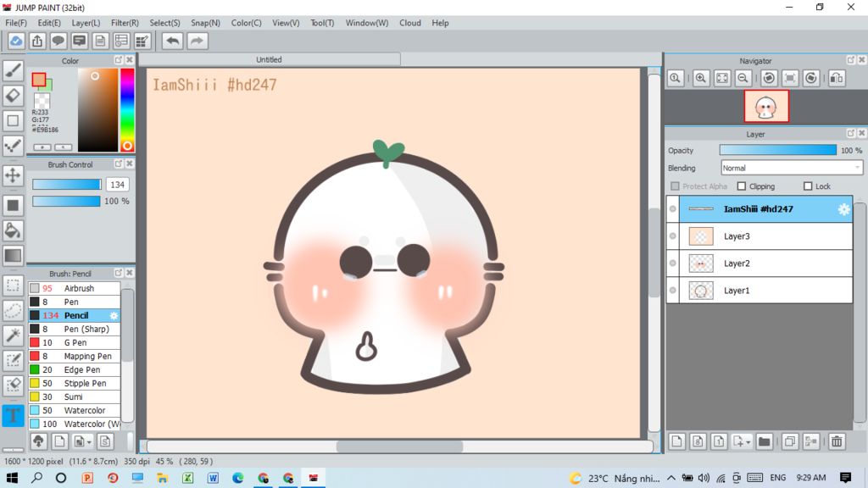The width and height of the screenshot is (868, 488).
Task: Click the Undo arrow in the toolbar
Action: (172, 41)
